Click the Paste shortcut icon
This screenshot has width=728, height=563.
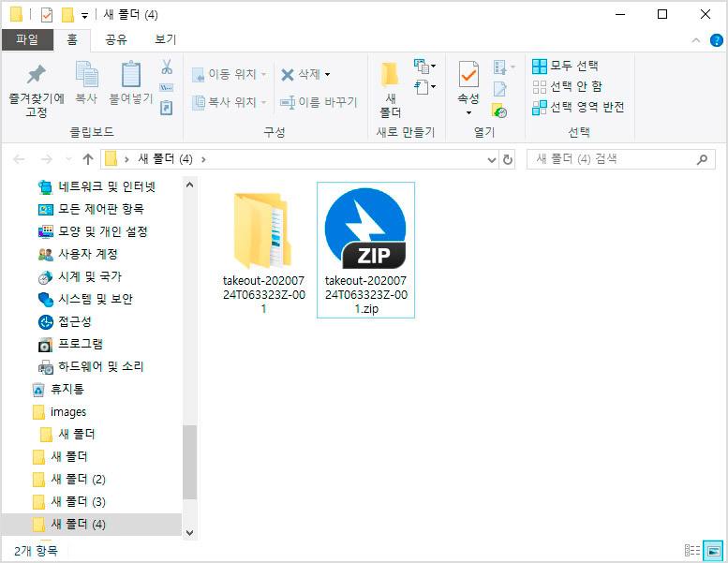167,108
